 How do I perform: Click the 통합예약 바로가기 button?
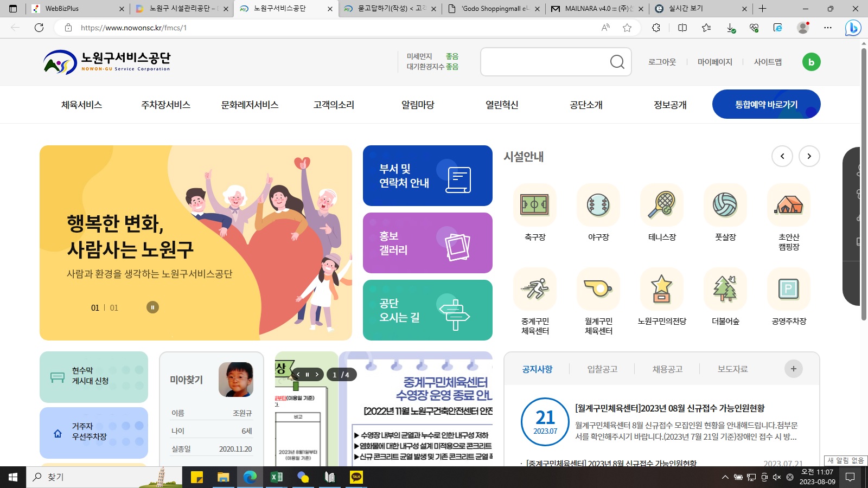pyautogui.click(x=766, y=104)
